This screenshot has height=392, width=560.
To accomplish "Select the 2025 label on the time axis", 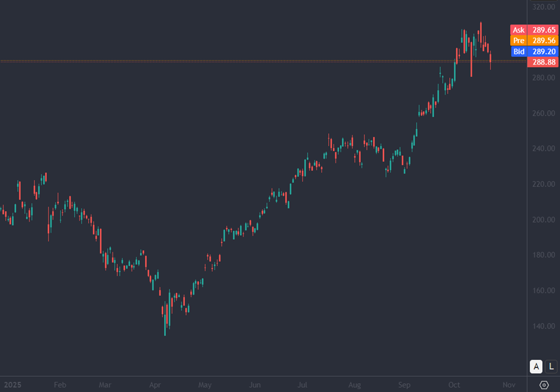I will click(x=13, y=385).
